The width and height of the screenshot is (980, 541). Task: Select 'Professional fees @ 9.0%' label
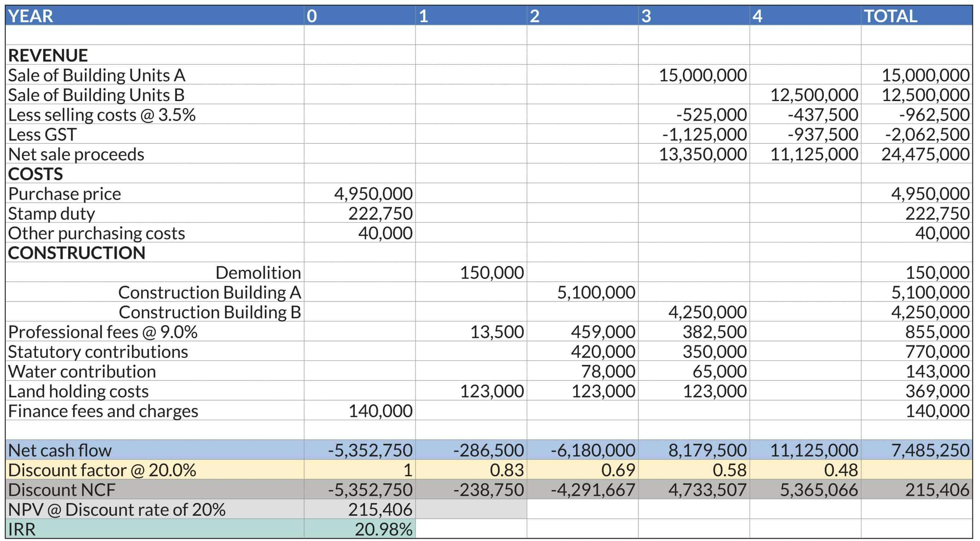click(x=103, y=332)
